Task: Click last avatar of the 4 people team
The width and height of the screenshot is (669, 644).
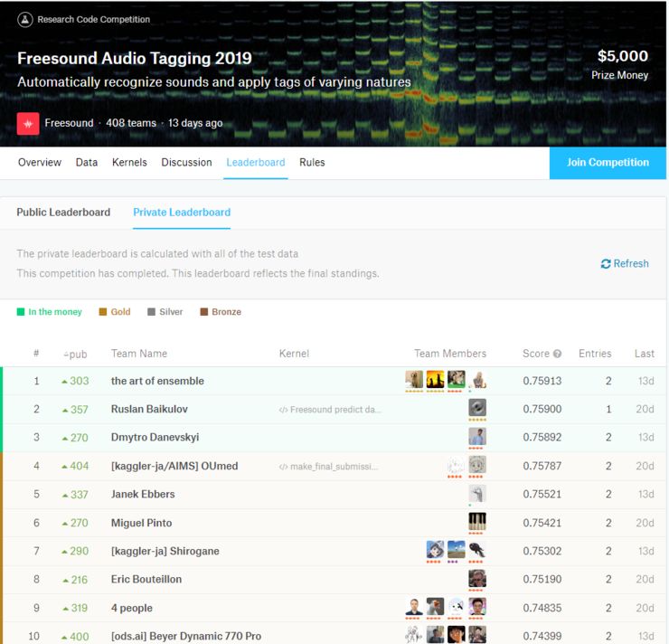Action: [477, 606]
